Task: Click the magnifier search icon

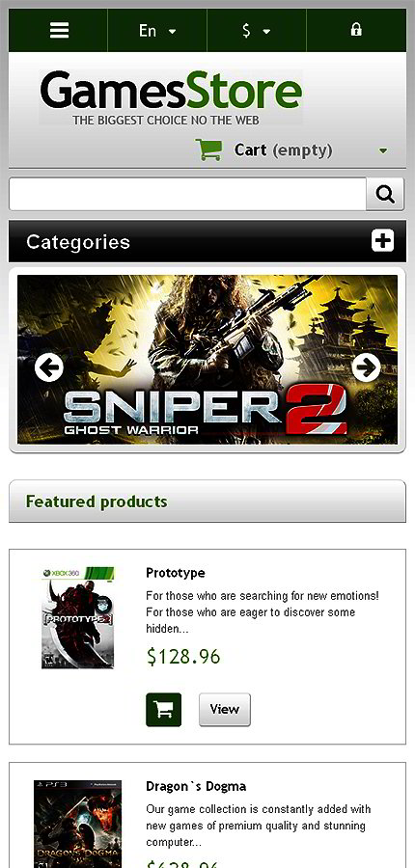Action: coord(385,194)
